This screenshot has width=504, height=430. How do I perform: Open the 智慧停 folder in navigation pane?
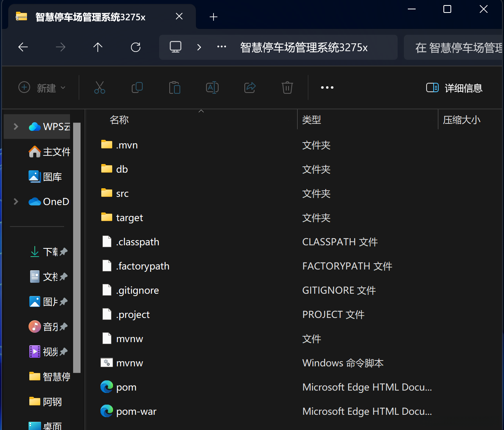point(50,376)
